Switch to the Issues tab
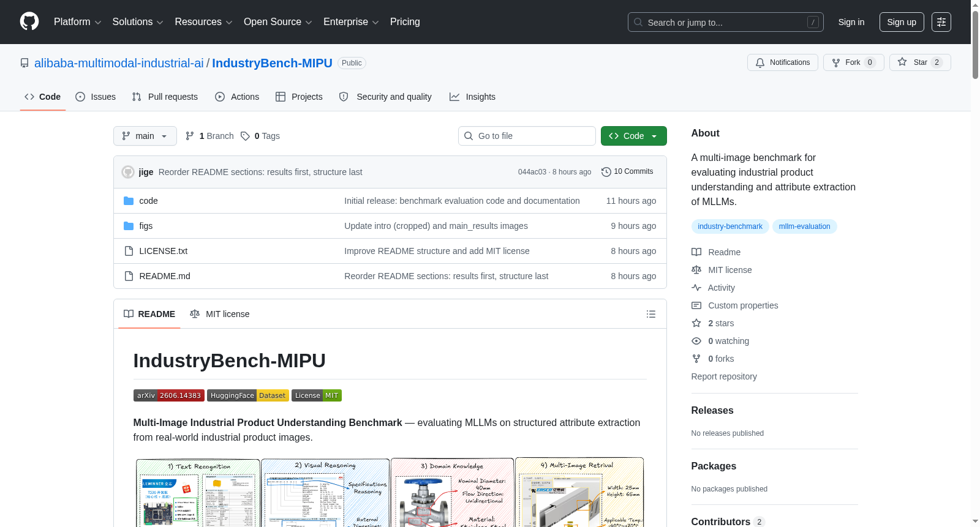This screenshot has height=527, width=980. [x=96, y=97]
